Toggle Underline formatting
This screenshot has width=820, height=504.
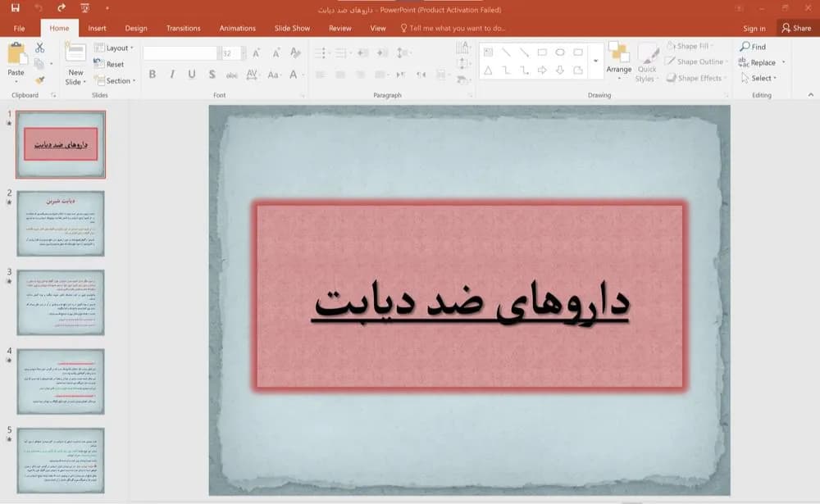(192, 75)
